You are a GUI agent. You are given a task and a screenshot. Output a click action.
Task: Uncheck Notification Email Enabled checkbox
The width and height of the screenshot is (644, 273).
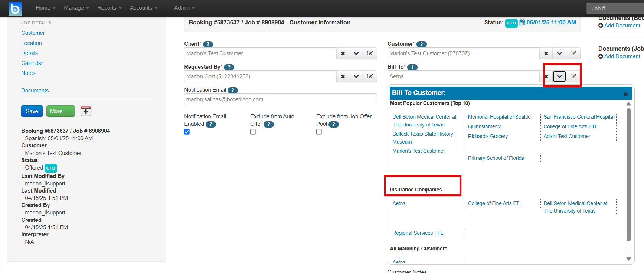click(x=187, y=132)
